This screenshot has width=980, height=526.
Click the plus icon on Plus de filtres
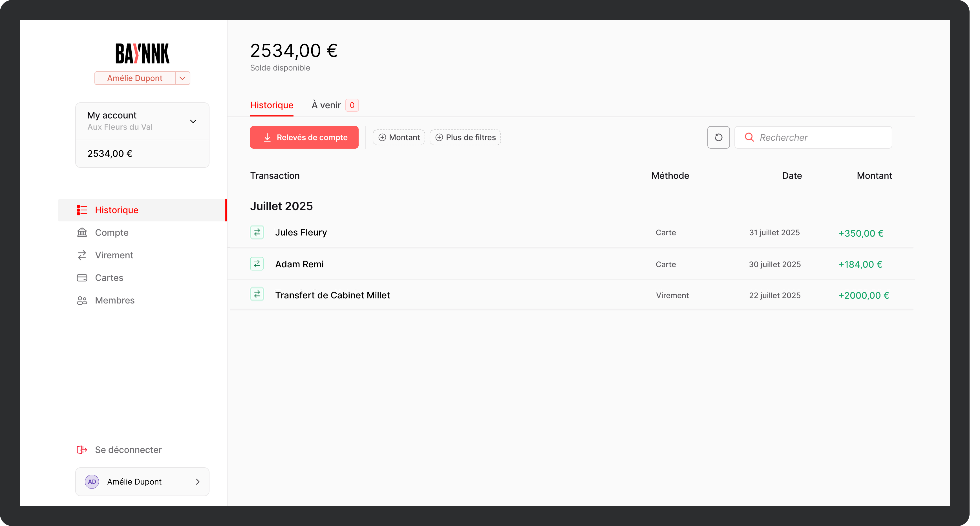pyautogui.click(x=439, y=137)
